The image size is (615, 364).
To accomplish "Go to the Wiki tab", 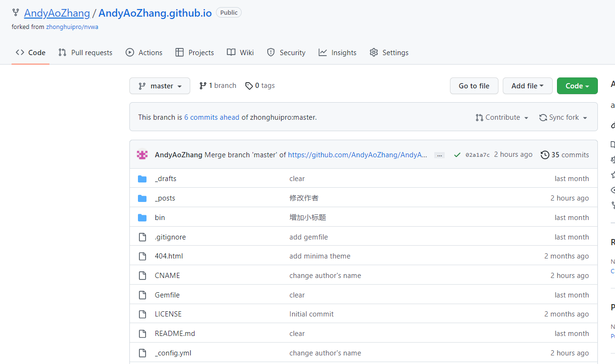I will 240,53.
